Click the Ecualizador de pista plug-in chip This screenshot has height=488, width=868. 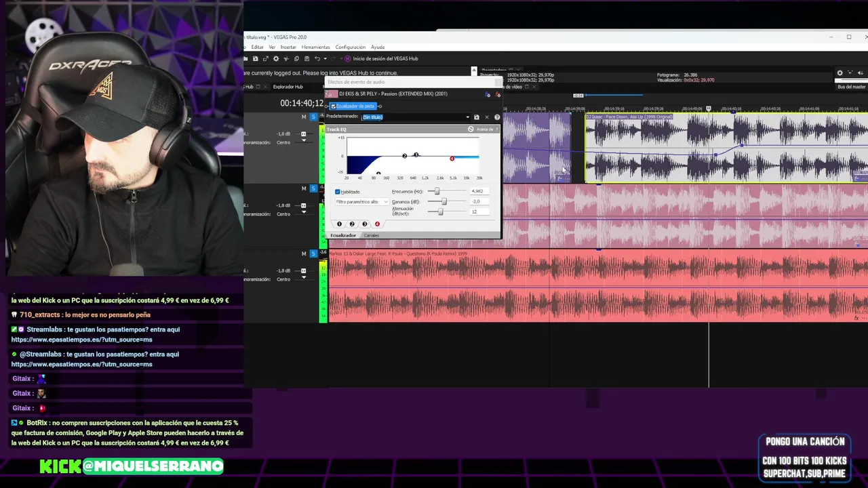[x=353, y=106]
